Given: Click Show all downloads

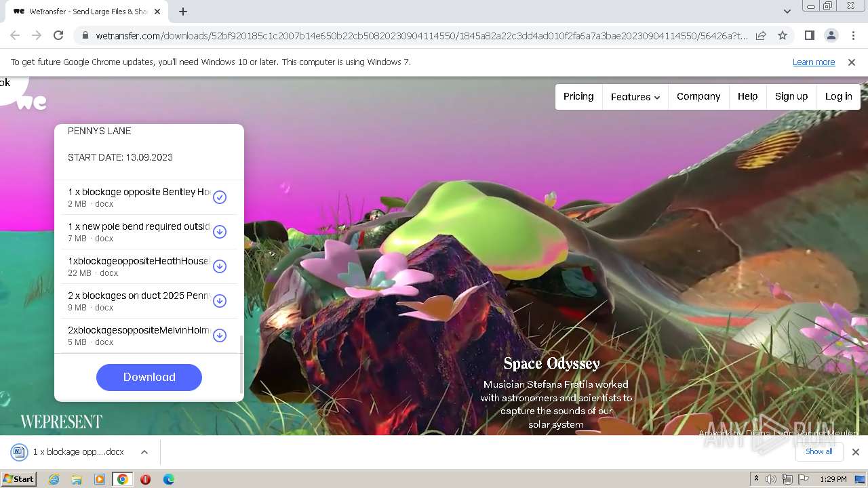Looking at the screenshot, I should [819, 451].
